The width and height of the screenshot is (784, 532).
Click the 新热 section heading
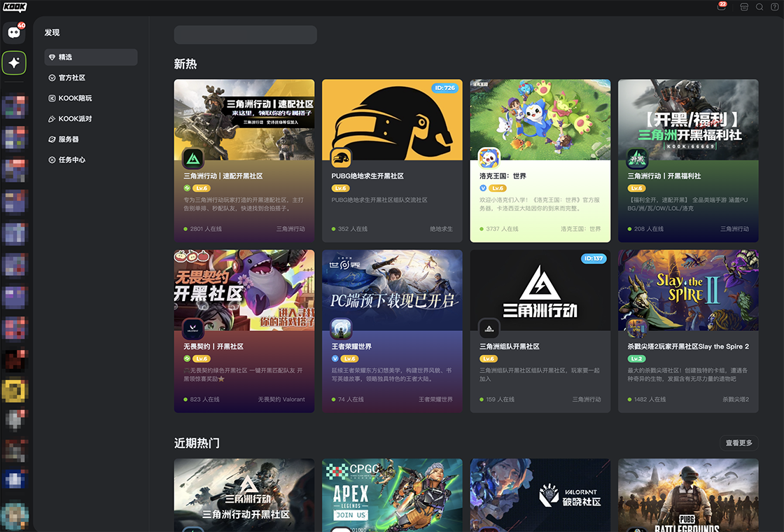[x=185, y=64]
